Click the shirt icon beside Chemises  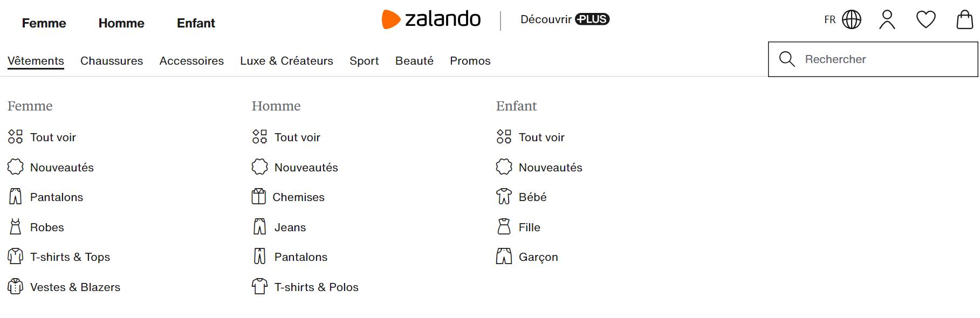click(x=259, y=197)
